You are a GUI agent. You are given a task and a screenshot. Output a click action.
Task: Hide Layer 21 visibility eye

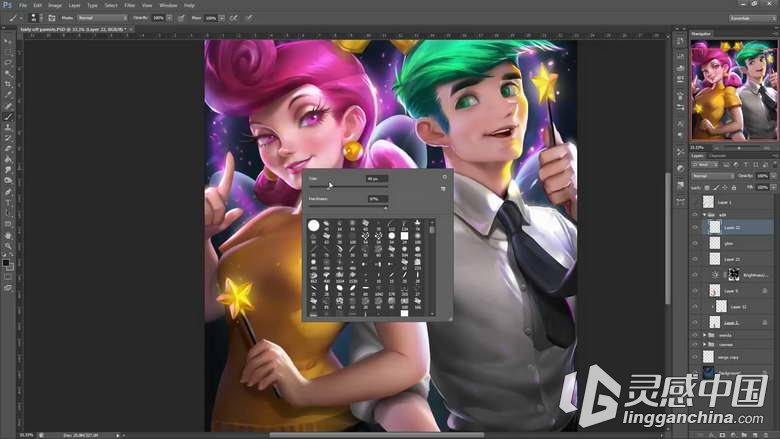[x=695, y=259]
